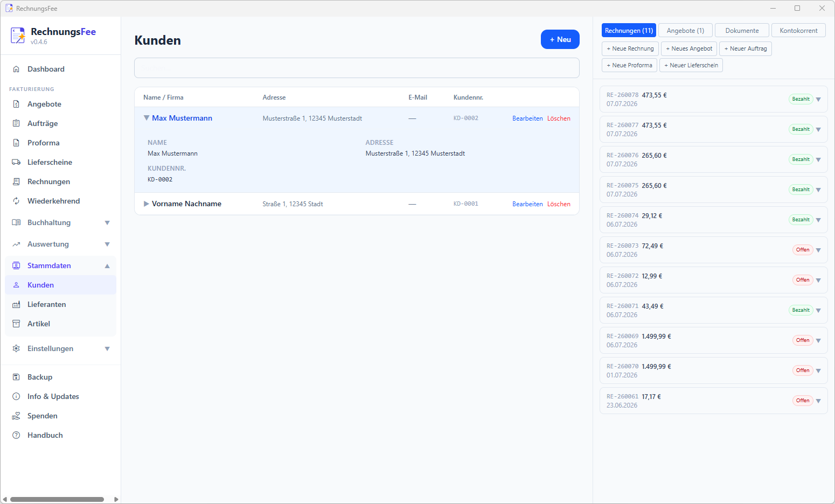
Task: Click Löschen for Vorname Nachname
Action: 559,204
